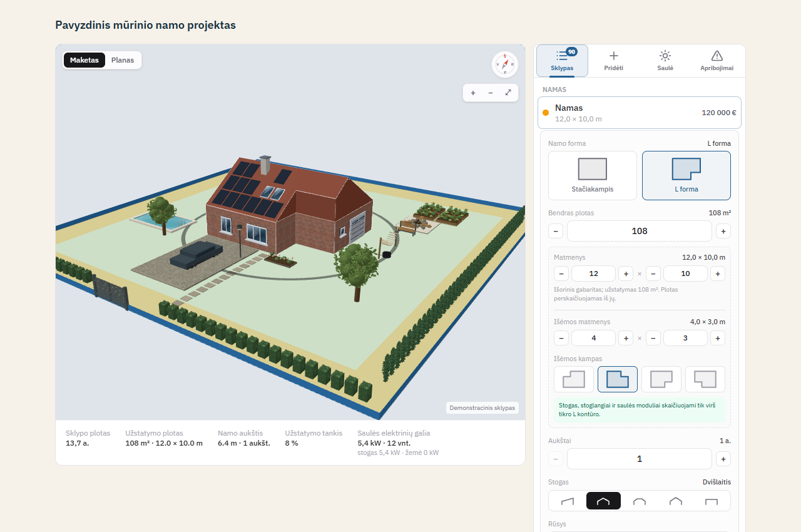
Task: Collapse the Namas 120 000 € item
Action: pos(640,113)
